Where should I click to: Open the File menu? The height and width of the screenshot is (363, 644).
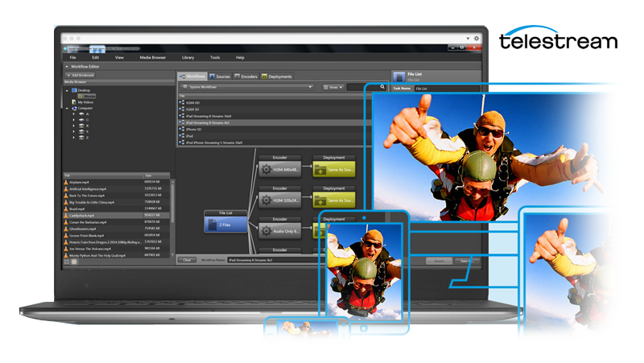tap(72, 57)
